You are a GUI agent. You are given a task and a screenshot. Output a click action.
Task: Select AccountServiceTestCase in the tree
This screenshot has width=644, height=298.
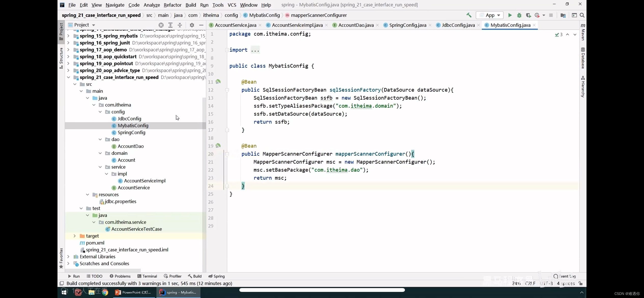tap(137, 229)
